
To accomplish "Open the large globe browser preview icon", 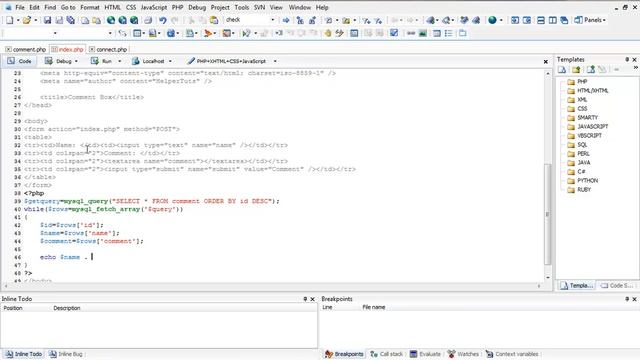I will click(492, 20).
